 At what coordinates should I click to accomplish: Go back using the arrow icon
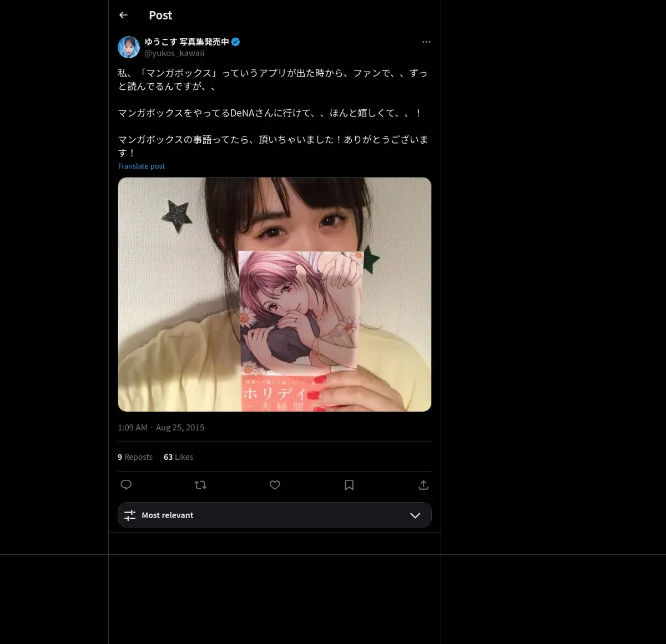123,15
